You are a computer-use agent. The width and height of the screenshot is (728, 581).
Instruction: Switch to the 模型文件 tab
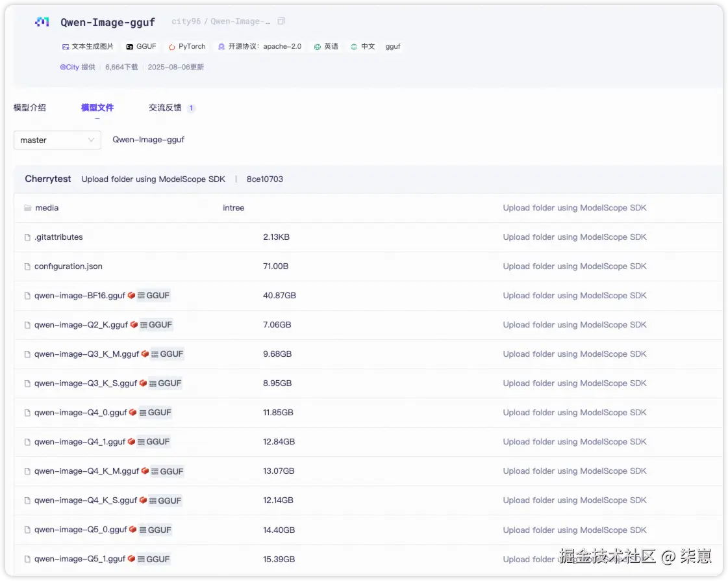(97, 108)
